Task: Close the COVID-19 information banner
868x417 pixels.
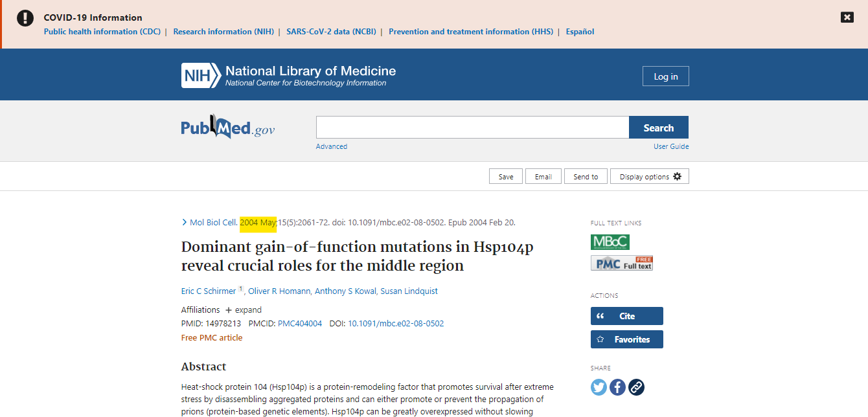Action: (847, 17)
